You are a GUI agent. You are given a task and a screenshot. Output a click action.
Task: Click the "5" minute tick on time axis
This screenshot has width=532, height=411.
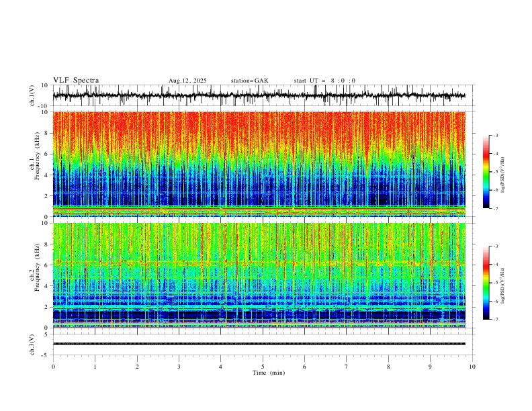pyautogui.click(x=263, y=367)
